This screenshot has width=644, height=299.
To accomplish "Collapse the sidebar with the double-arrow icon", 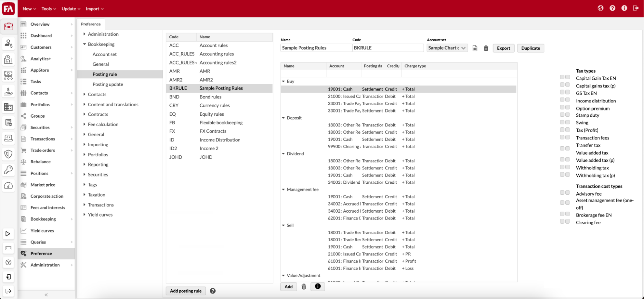I will tap(46, 295).
